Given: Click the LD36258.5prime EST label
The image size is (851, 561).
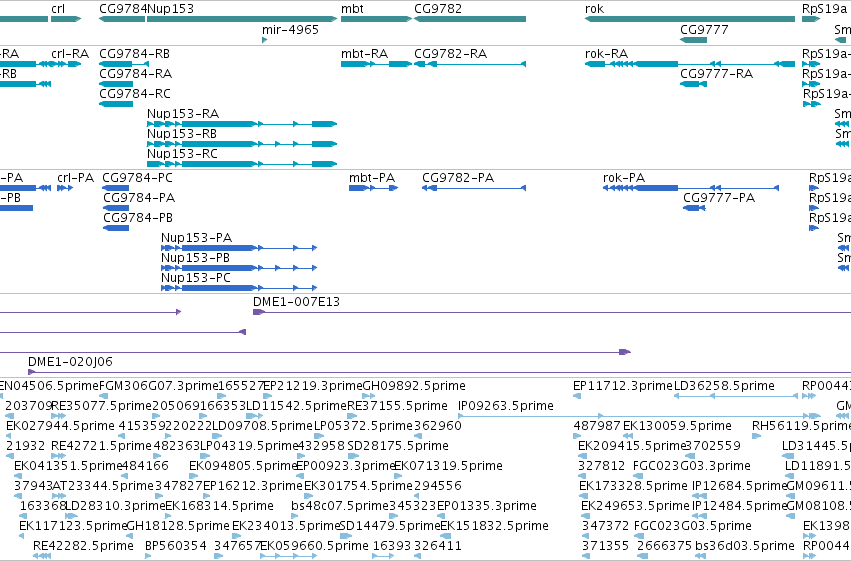Looking at the screenshot, I should pyautogui.click(x=724, y=386).
